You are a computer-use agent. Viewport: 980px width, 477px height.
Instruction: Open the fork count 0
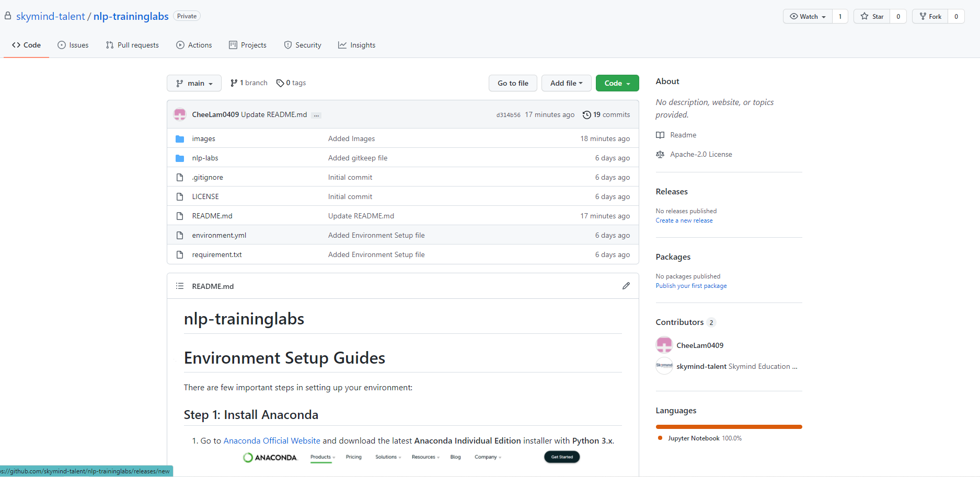point(956,16)
